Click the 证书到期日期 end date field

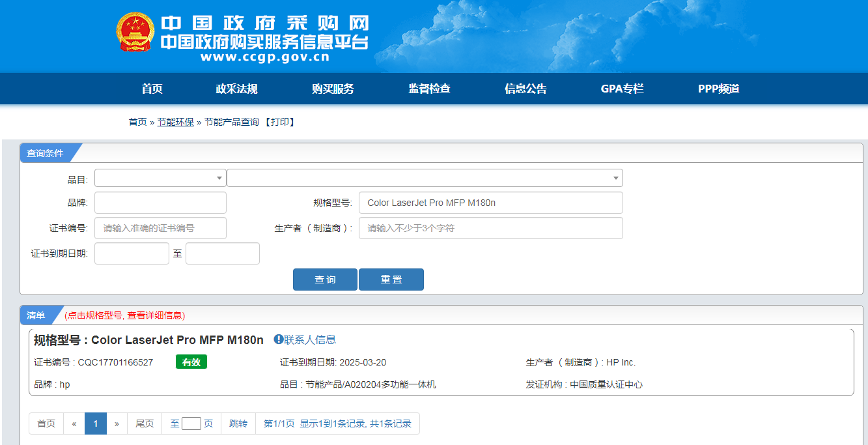click(223, 253)
